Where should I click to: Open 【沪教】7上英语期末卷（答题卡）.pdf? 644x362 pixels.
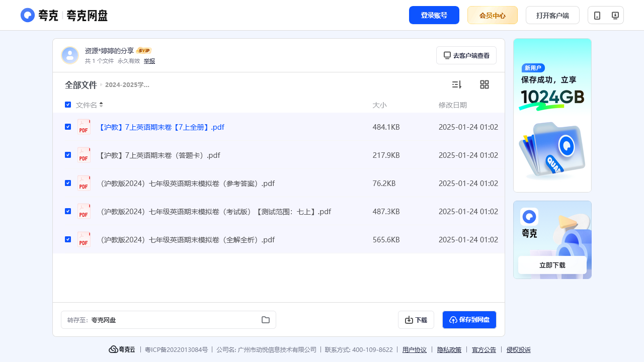coord(158,155)
